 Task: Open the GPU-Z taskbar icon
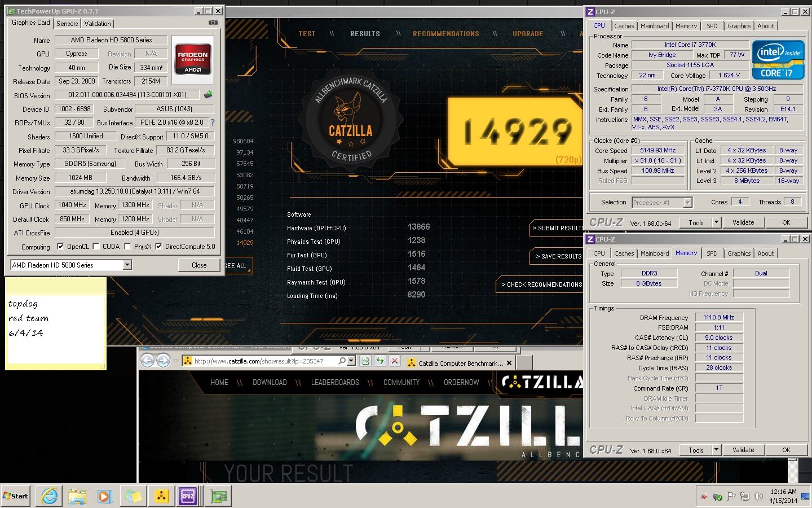[218, 496]
